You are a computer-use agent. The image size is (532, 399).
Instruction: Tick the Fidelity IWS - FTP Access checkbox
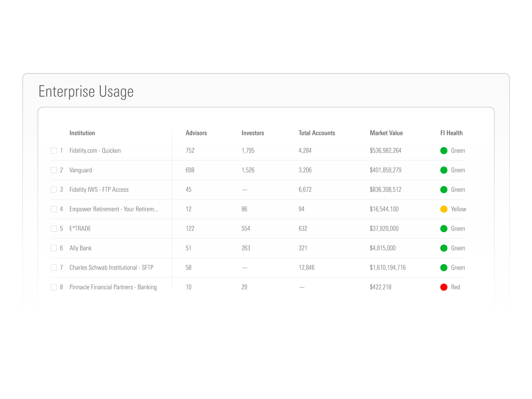pos(54,190)
